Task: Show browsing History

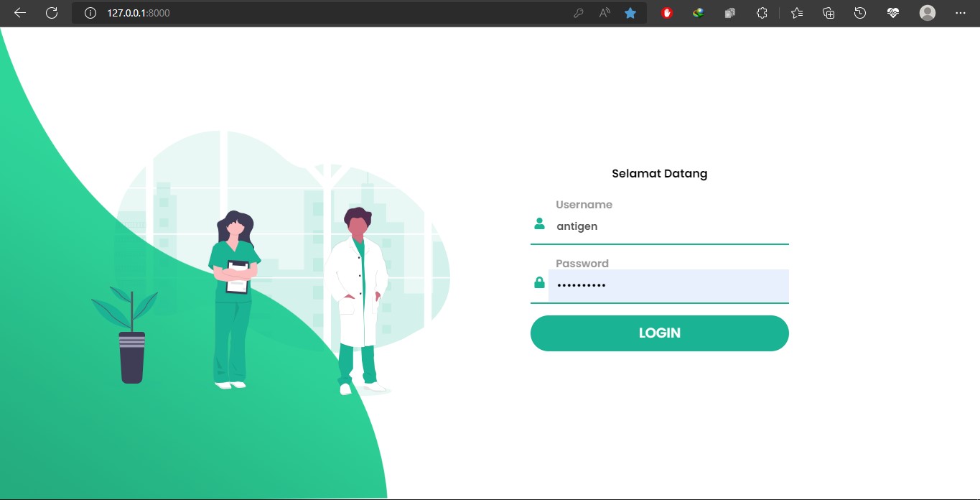Action: (x=860, y=13)
